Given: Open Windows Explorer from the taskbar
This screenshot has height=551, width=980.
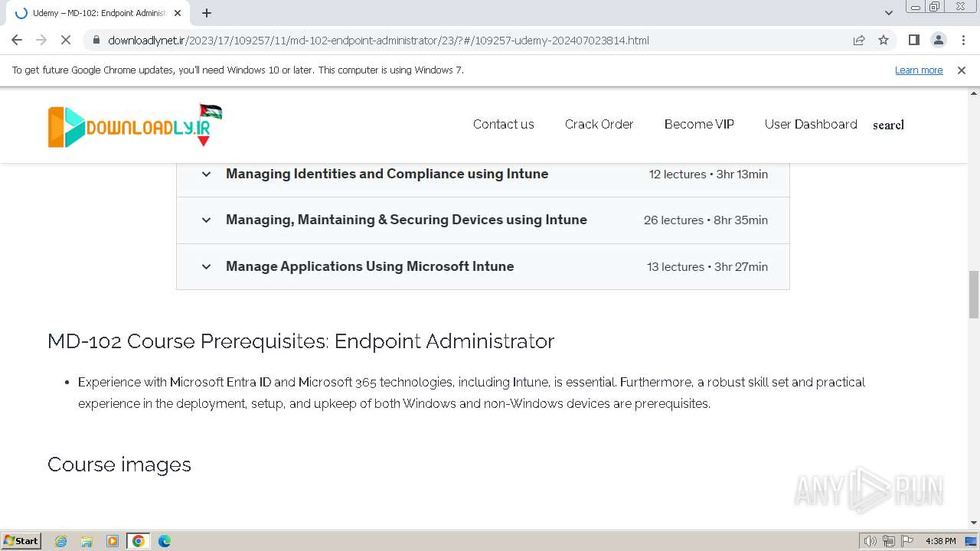Looking at the screenshot, I should pos(87,541).
